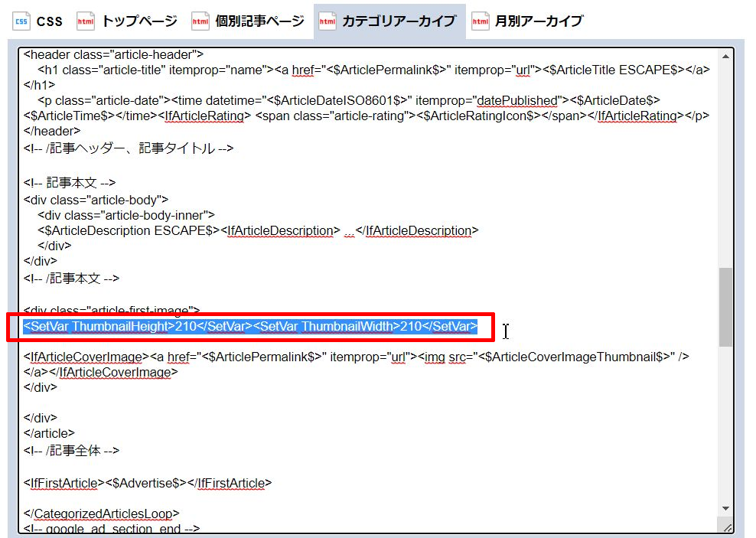Click the div class="article-first-image" line
Image resolution: width=756 pixels, height=538 pixels.
pyautogui.click(x=112, y=309)
